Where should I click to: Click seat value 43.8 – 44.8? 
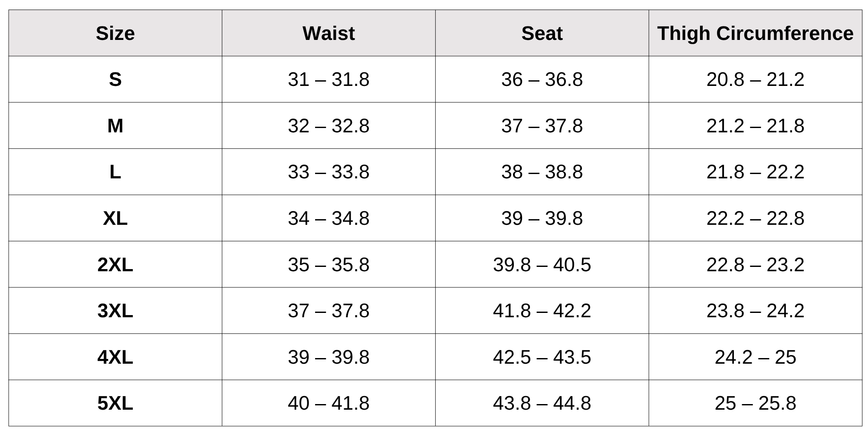542,403
